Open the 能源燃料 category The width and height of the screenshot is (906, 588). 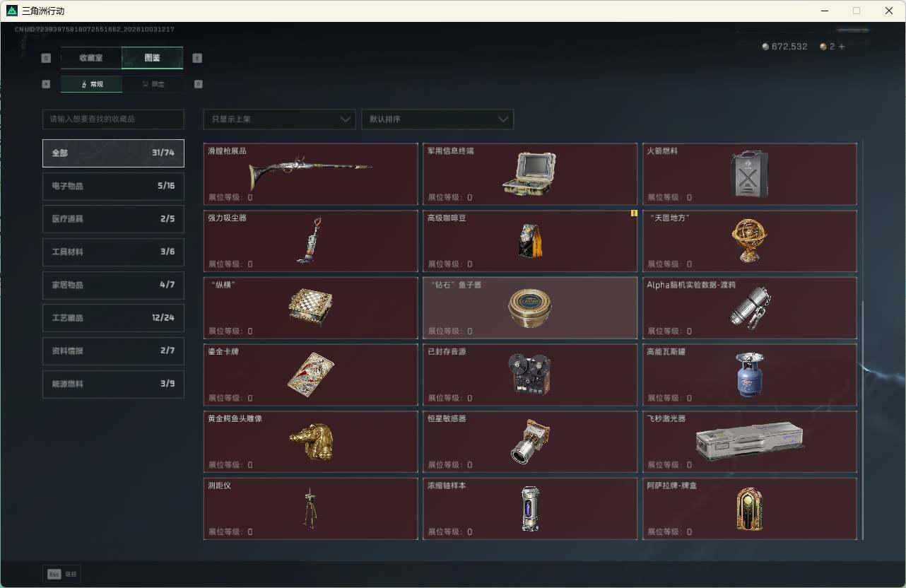(x=113, y=384)
